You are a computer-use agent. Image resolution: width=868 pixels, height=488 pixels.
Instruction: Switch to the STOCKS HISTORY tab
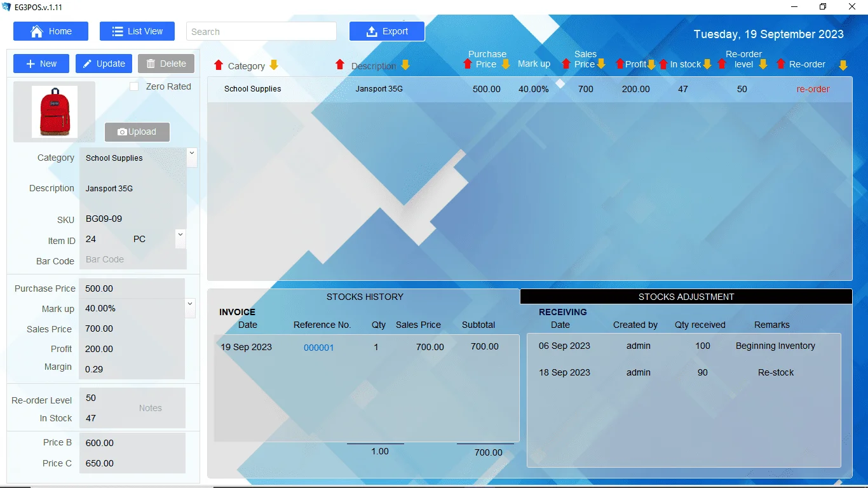365,297
